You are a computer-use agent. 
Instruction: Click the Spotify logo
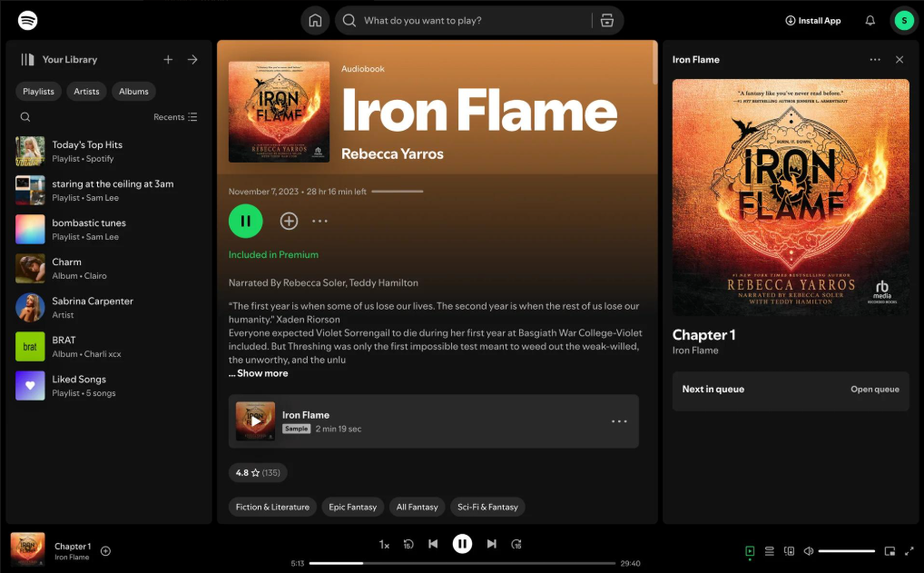[x=28, y=20]
